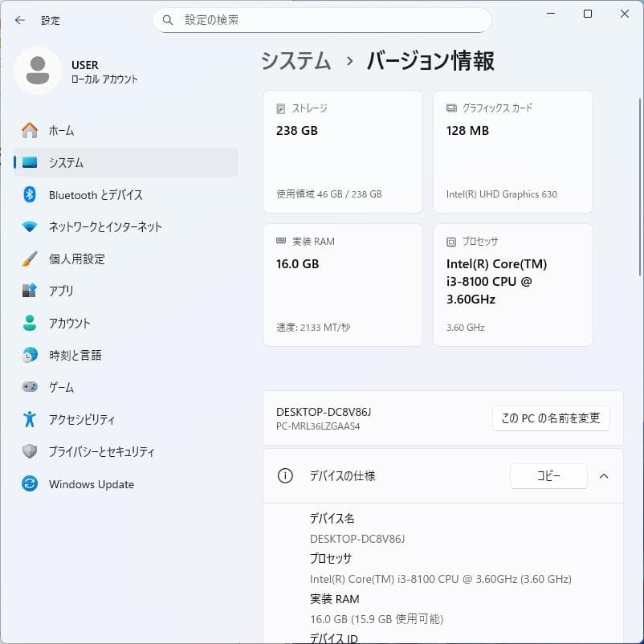
Task: Click the back arrow at top left
Action: coord(18,20)
